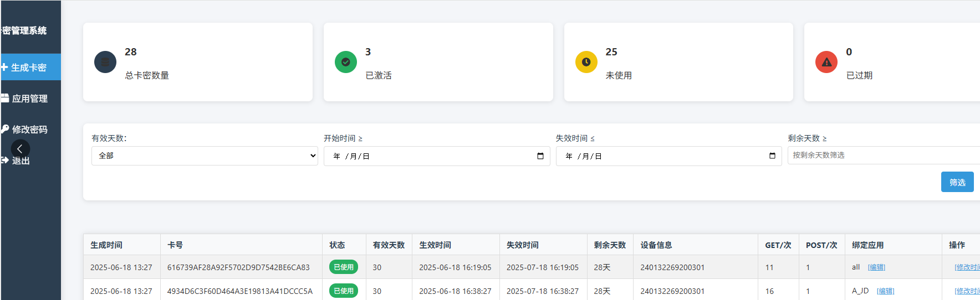The image size is (980, 300).
Task: Expand the 有效天数 dropdown showing 全部
Action: click(204, 156)
